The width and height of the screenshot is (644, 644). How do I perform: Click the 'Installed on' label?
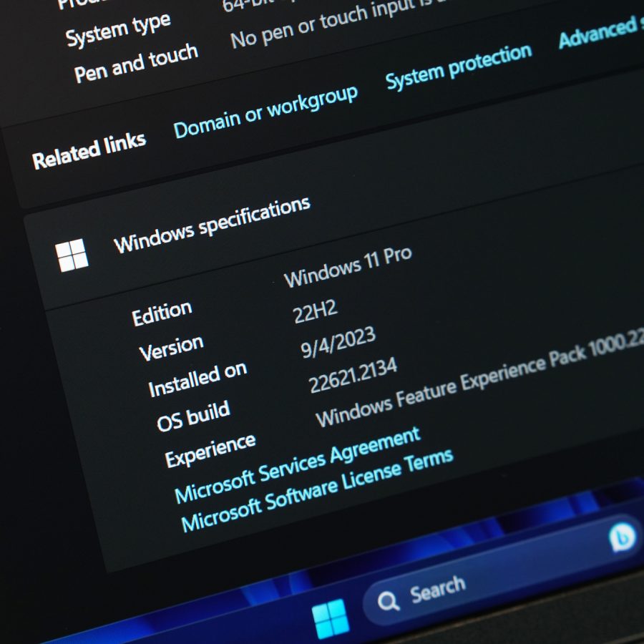click(197, 379)
